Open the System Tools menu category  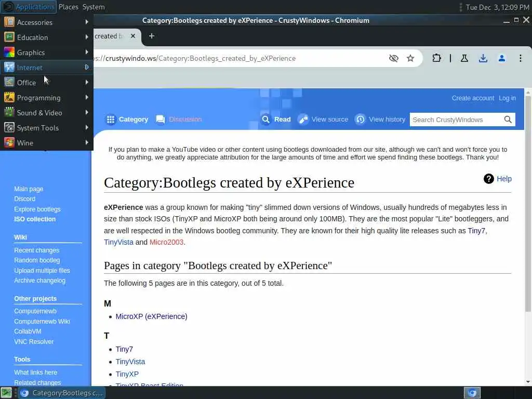click(47, 128)
